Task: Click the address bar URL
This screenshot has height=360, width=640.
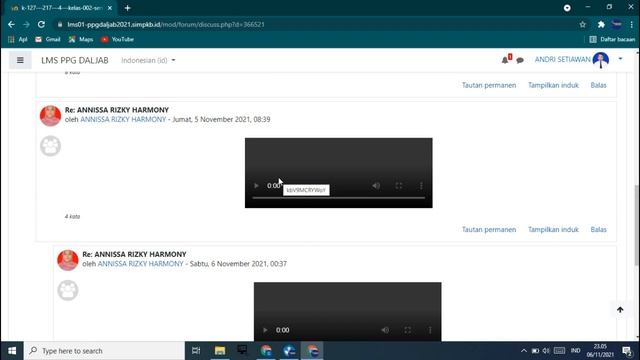Action: (166, 24)
